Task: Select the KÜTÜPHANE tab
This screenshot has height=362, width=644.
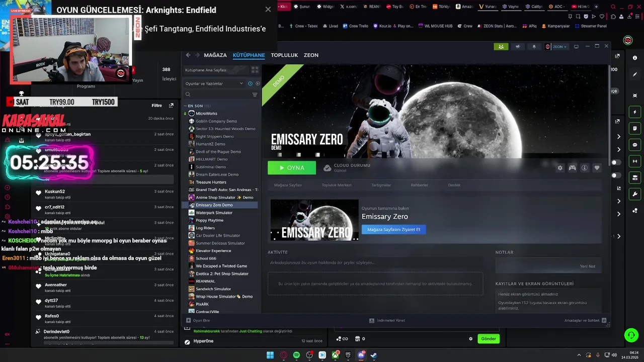Action: click(x=249, y=55)
